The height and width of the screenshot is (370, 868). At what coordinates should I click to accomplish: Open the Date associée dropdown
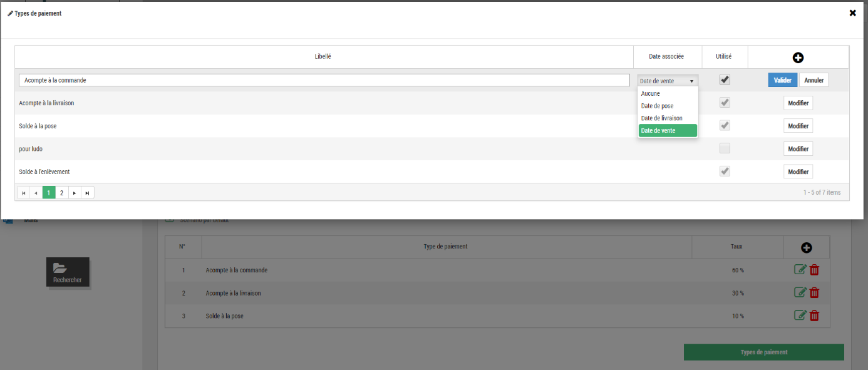667,81
